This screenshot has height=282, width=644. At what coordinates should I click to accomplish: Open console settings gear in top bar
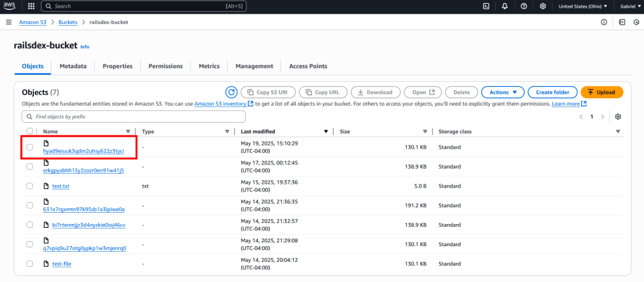click(543, 6)
